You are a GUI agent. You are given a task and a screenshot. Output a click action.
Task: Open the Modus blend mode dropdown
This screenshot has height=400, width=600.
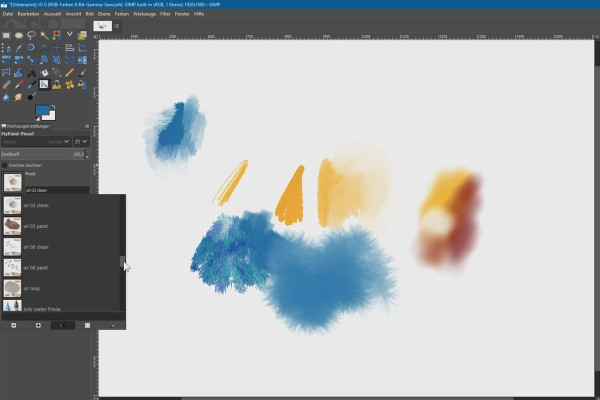tap(36, 142)
